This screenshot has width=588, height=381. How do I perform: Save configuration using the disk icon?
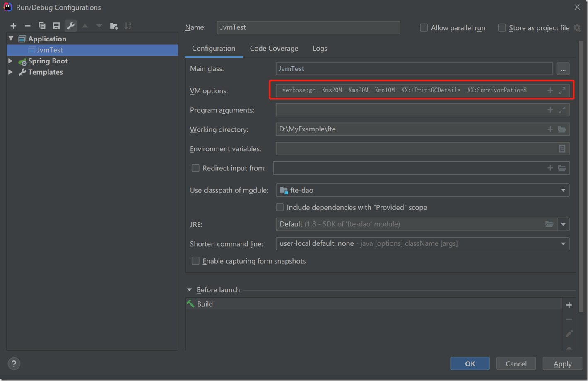click(56, 26)
